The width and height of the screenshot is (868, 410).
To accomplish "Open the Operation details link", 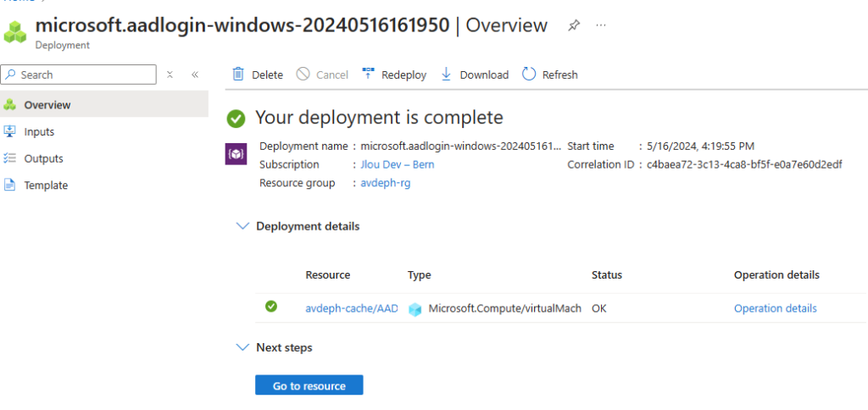I will 775,308.
